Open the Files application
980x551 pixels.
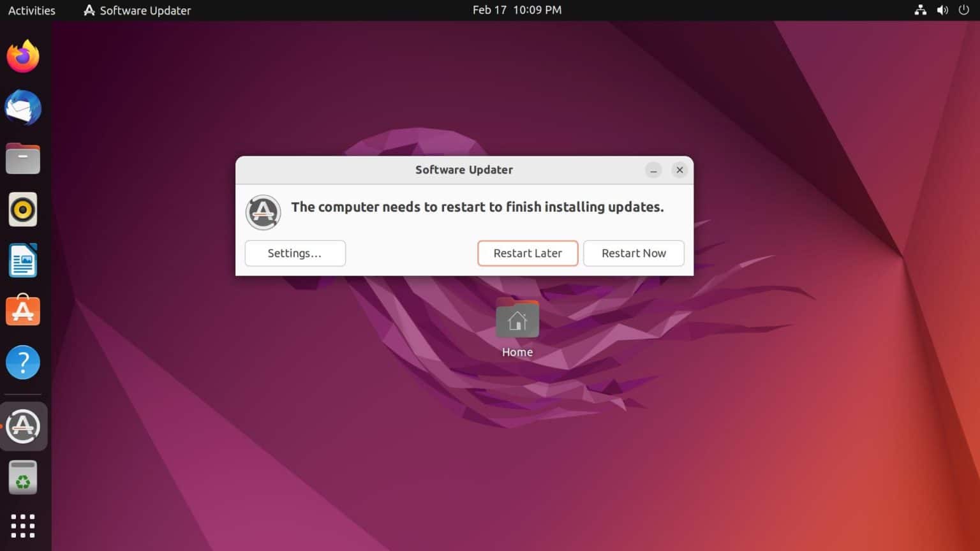[x=23, y=158]
